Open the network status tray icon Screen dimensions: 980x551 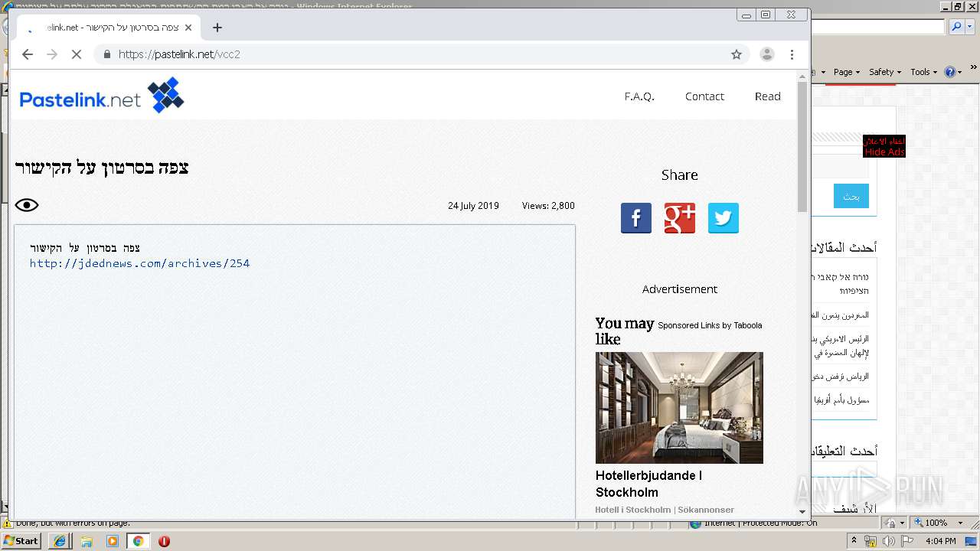(x=871, y=541)
